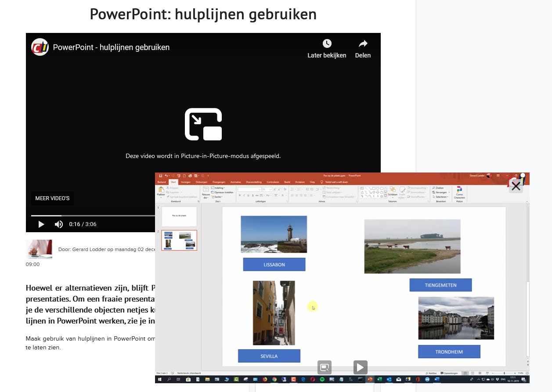This screenshot has height=392, width=552.
Task: Select the Start ribbon tab
Action: coord(173,182)
